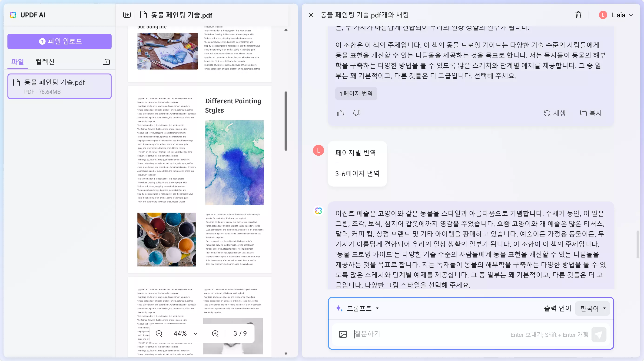
Task: Open the 44% zoom level dropdown
Action: pyautogui.click(x=186, y=334)
